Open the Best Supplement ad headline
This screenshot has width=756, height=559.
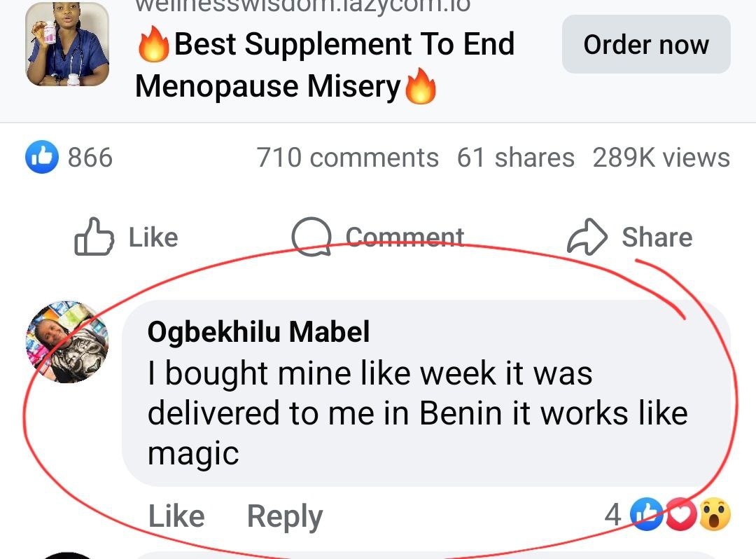click(x=325, y=65)
